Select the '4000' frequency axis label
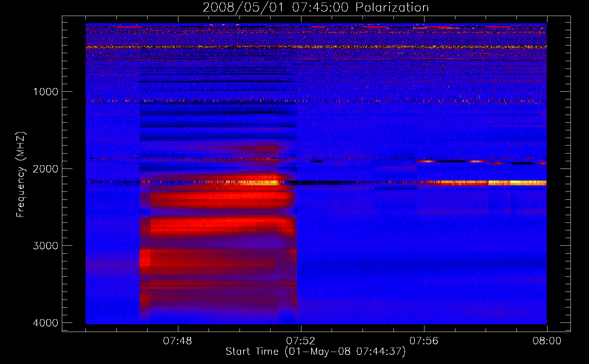The height and width of the screenshot is (364, 589). 46,323
